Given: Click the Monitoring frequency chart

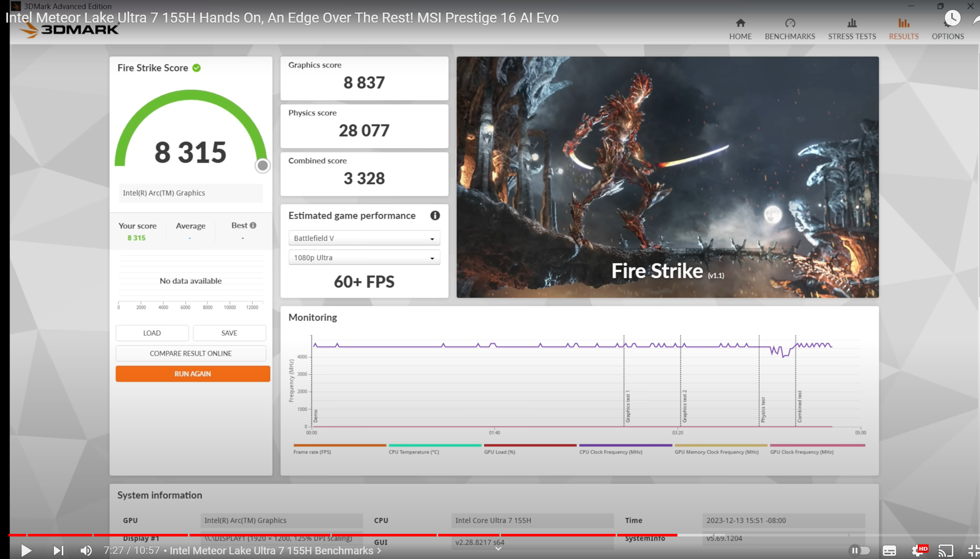Looking at the screenshot, I should [x=585, y=382].
